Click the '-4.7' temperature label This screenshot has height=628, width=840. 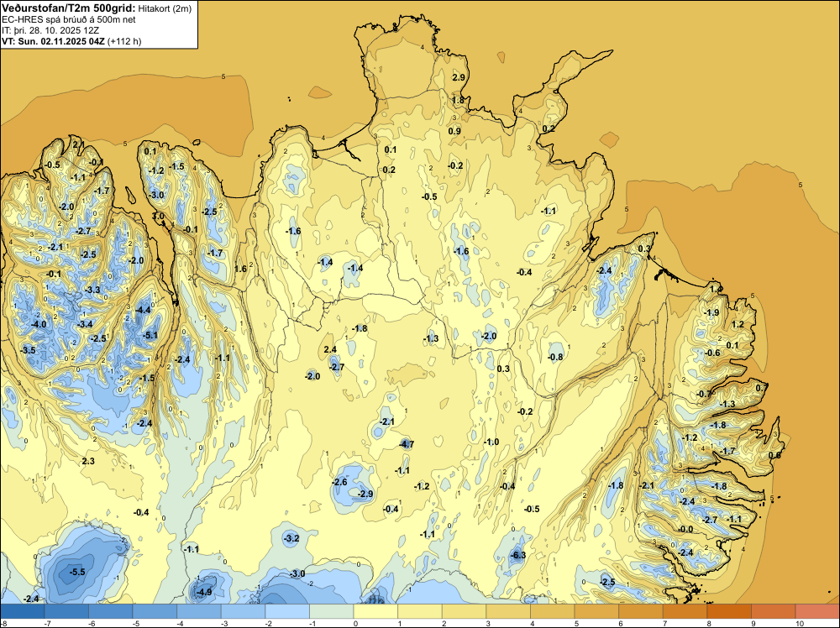tap(407, 444)
